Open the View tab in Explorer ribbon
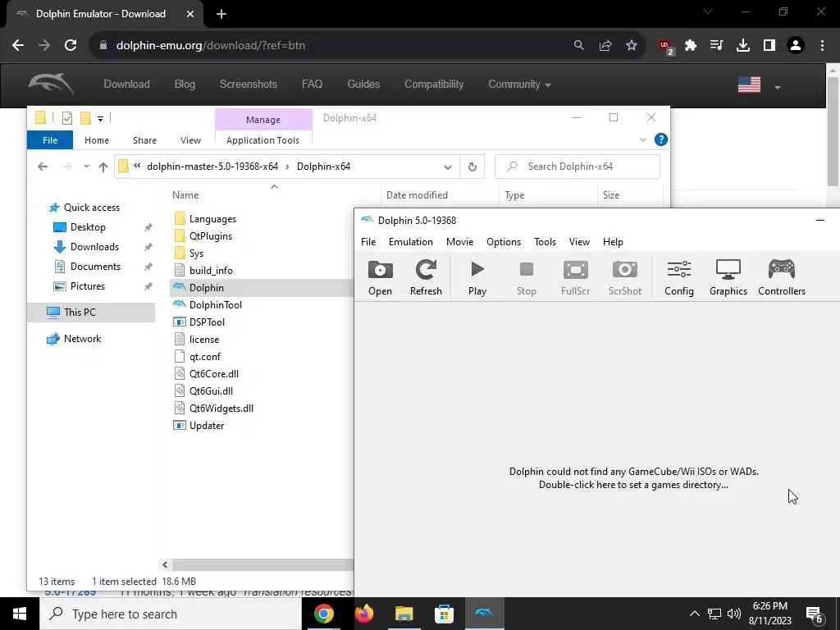 tap(190, 139)
